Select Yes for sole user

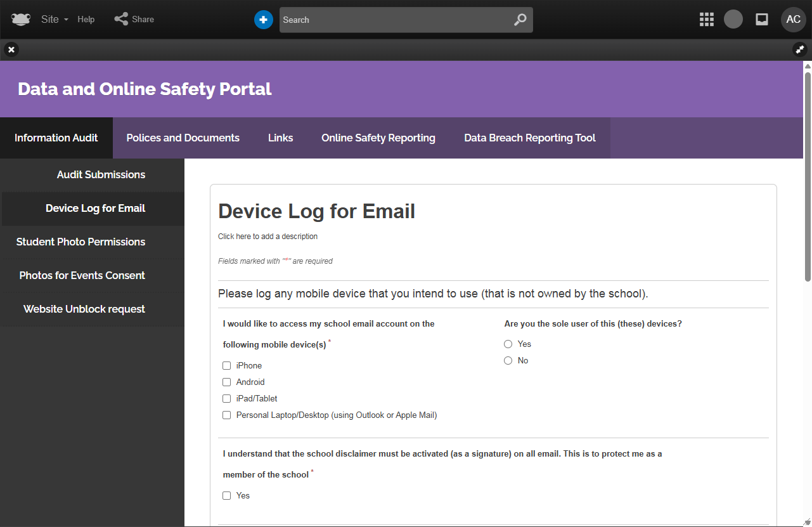click(x=508, y=344)
